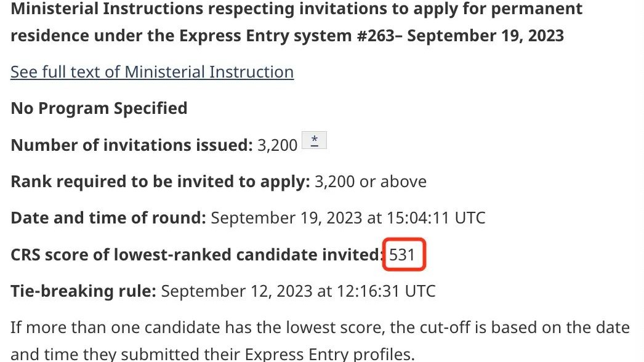Click the 'Tie-breaking rule:' label
This screenshot has width=644, height=362.
[x=83, y=291]
